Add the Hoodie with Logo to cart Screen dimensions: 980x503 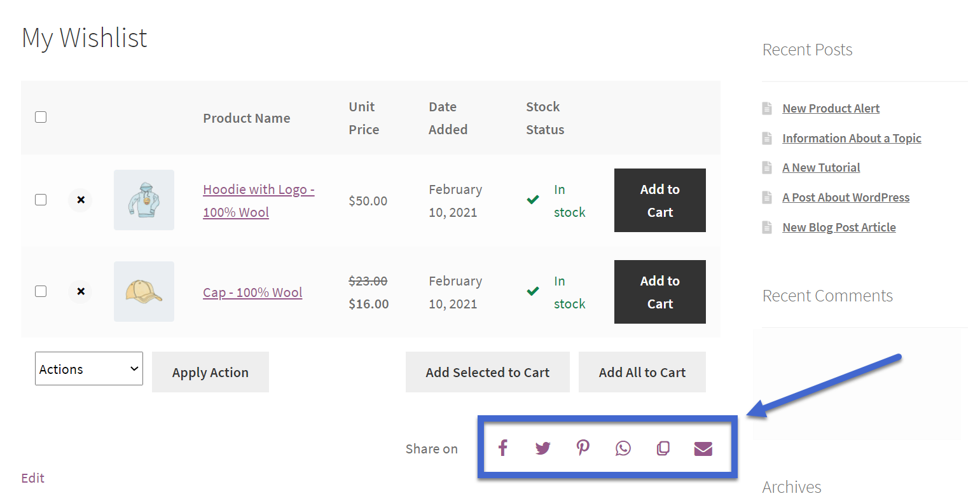pos(659,200)
